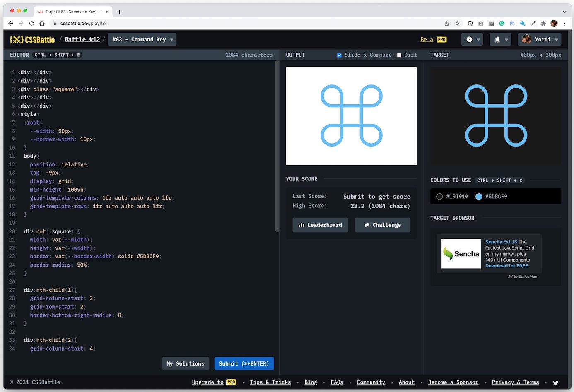Click the circular sync extension icon
Viewport: 574px width, 392px height.
point(470,24)
